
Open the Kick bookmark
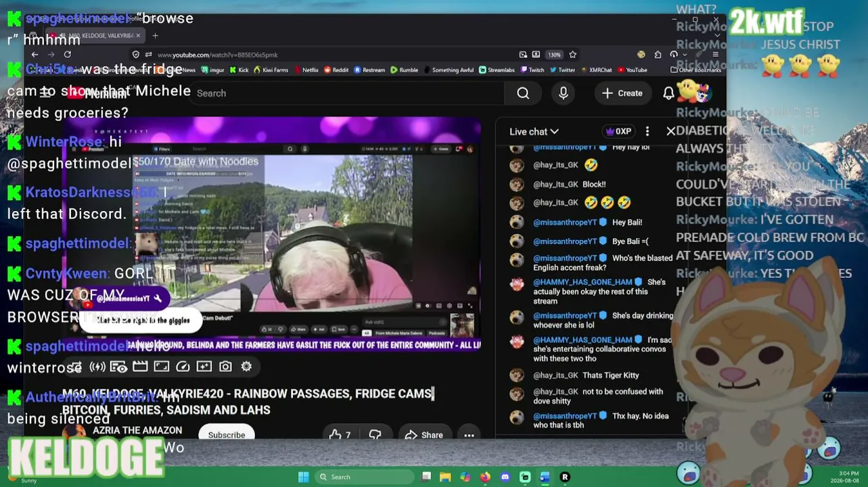pos(239,70)
